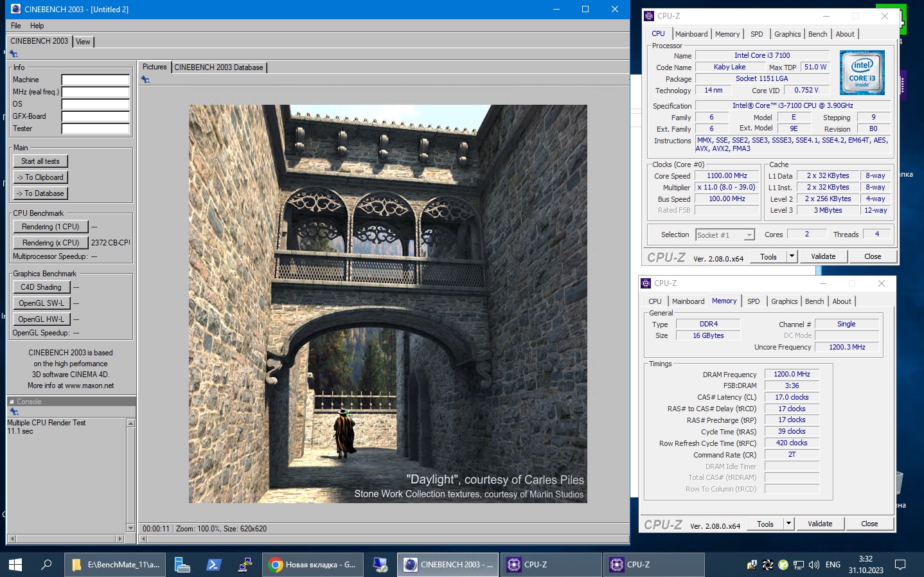Switch to the View tab in CINEBENCH
924x577 pixels.
[84, 42]
